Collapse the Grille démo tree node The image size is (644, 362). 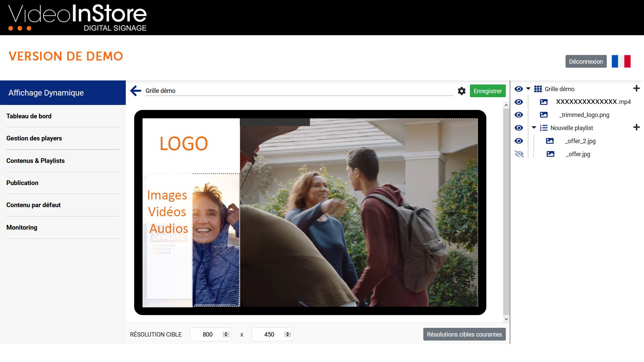click(x=528, y=89)
